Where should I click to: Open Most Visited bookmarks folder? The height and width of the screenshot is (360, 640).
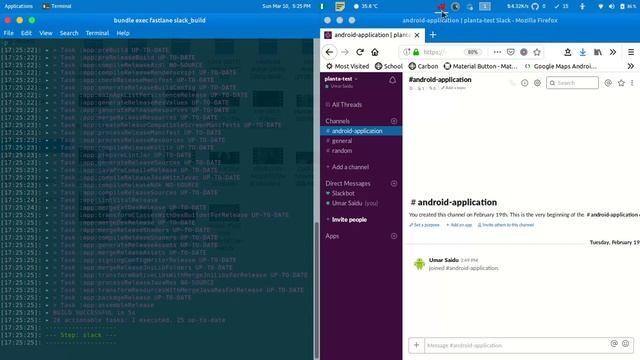tap(347, 66)
